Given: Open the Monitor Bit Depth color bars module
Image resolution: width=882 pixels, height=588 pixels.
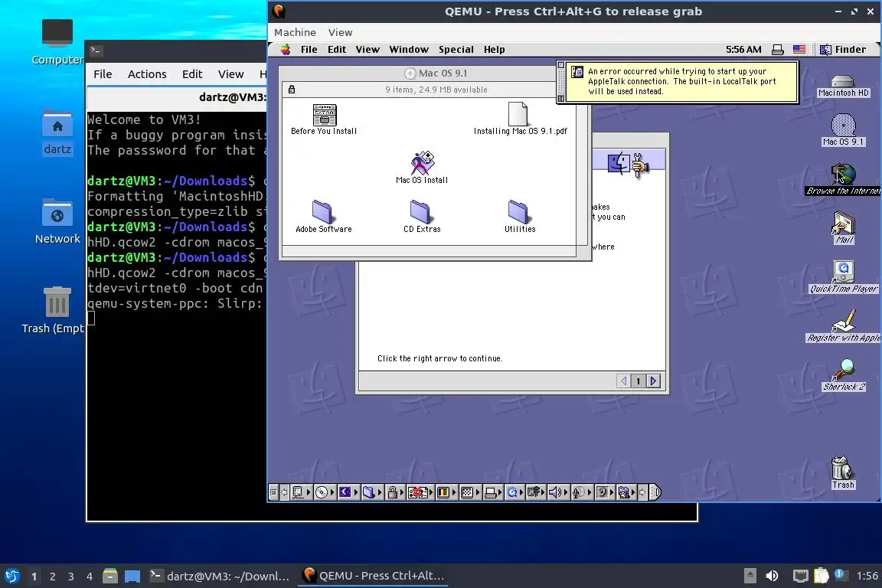Looking at the screenshot, I should pos(446,493).
